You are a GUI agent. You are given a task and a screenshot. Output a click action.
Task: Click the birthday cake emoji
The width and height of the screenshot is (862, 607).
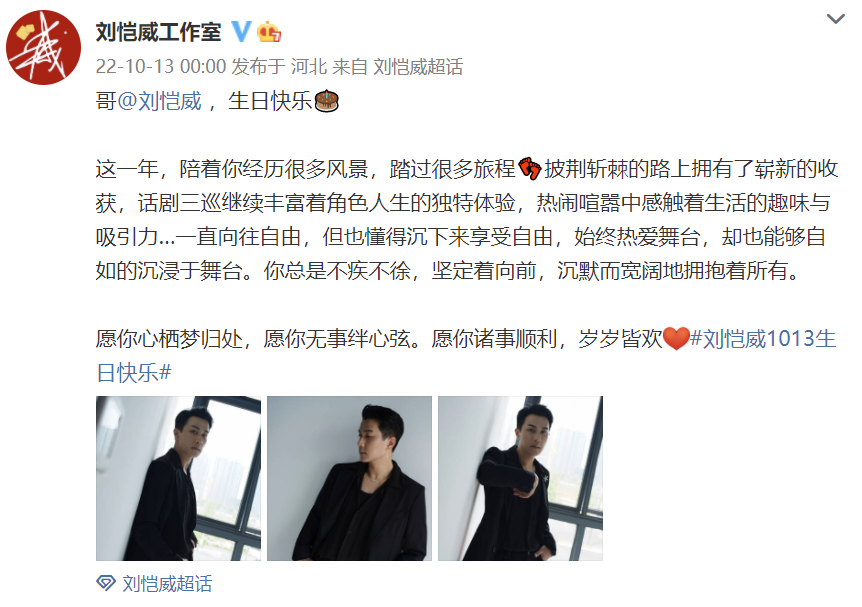coord(326,101)
